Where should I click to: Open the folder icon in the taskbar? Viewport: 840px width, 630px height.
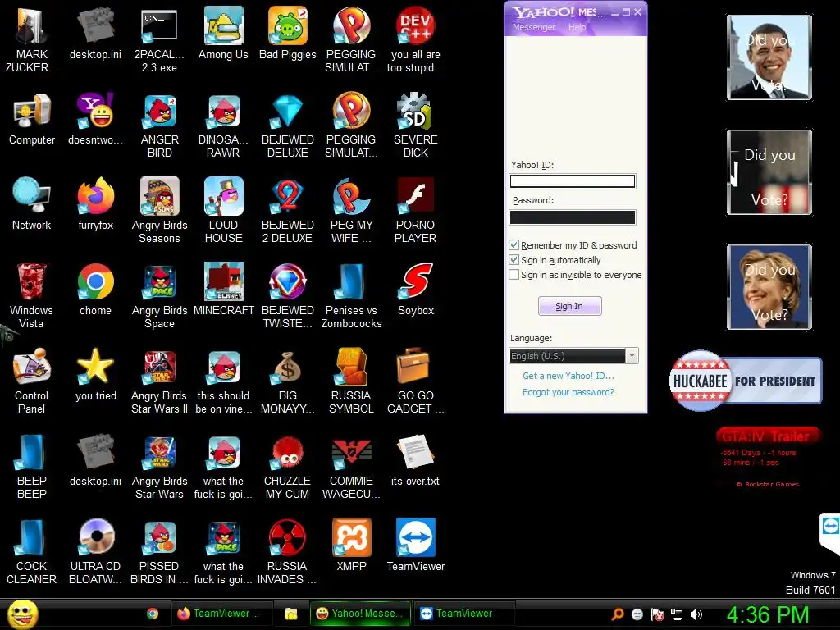[291, 614]
